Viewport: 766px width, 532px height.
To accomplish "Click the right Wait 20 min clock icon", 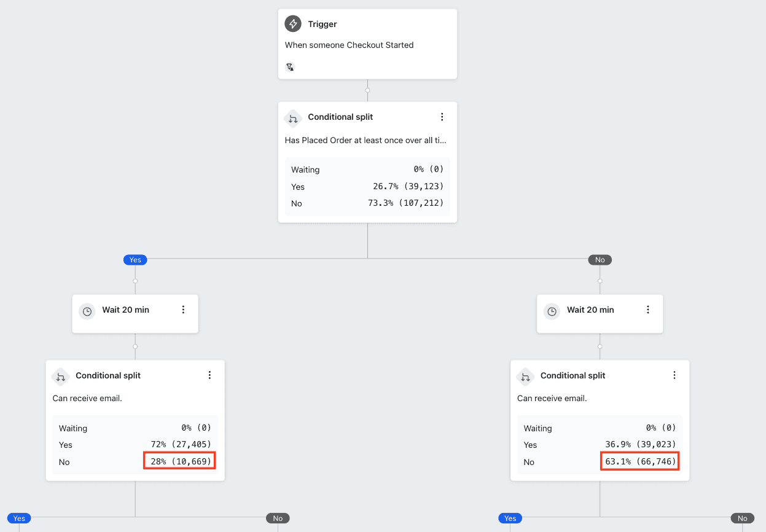I will point(552,311).
